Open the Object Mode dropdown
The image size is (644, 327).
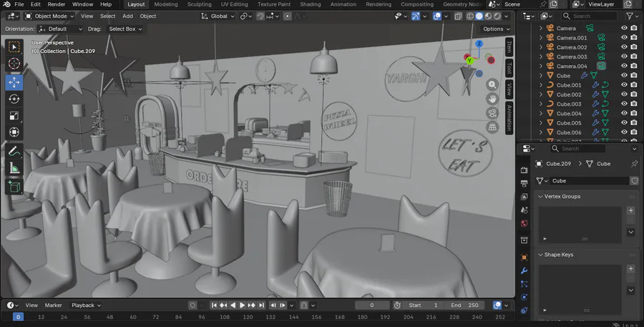[x=49, y=16]
